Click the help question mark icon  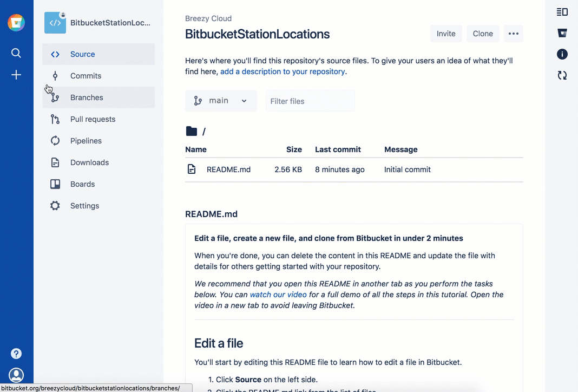tap(16, 353)
